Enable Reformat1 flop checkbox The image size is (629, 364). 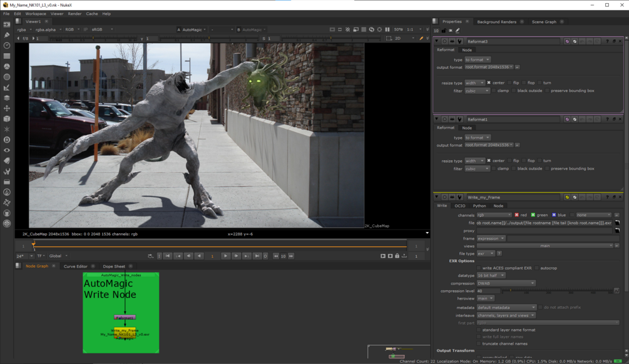tap(524, 160)
